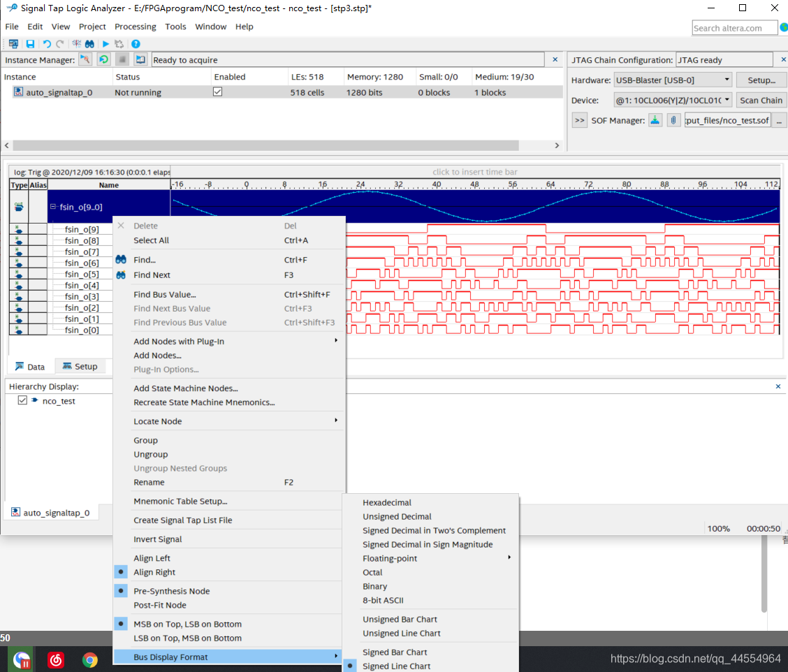Open Chrome from the taskbar

tap(90, 659)
